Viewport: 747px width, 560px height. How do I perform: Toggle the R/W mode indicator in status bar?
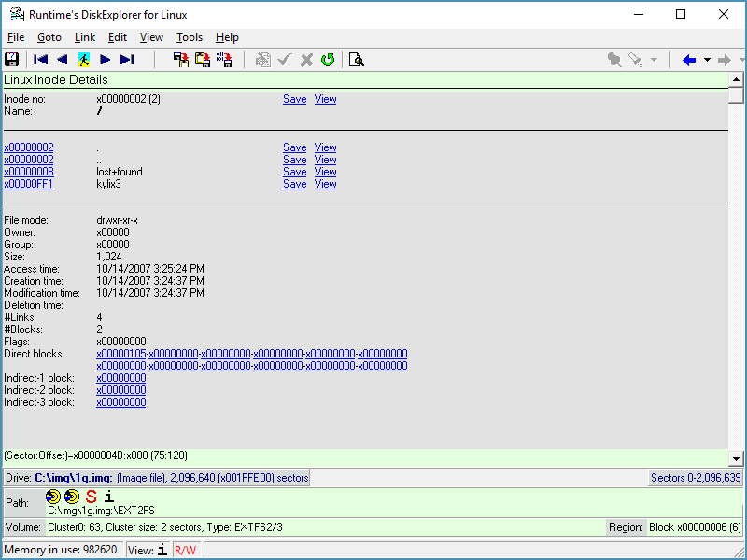point(186,550)
